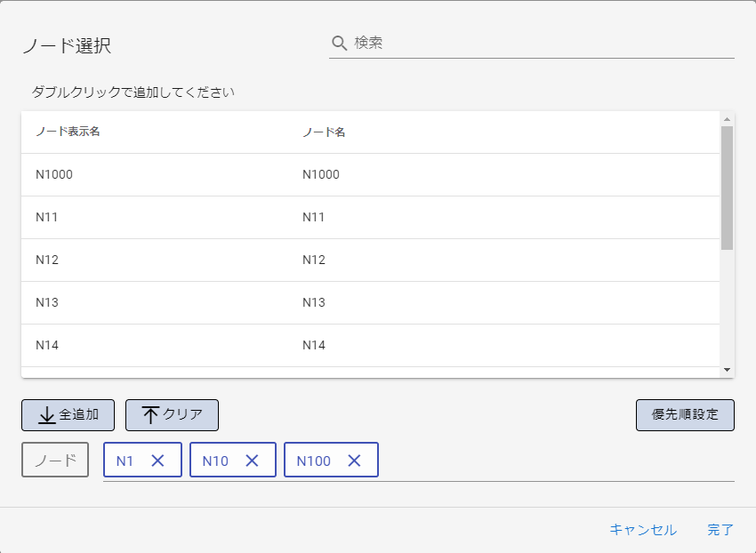
Task: Click the ノード表示名 column header
Action: tap(68, 132)
